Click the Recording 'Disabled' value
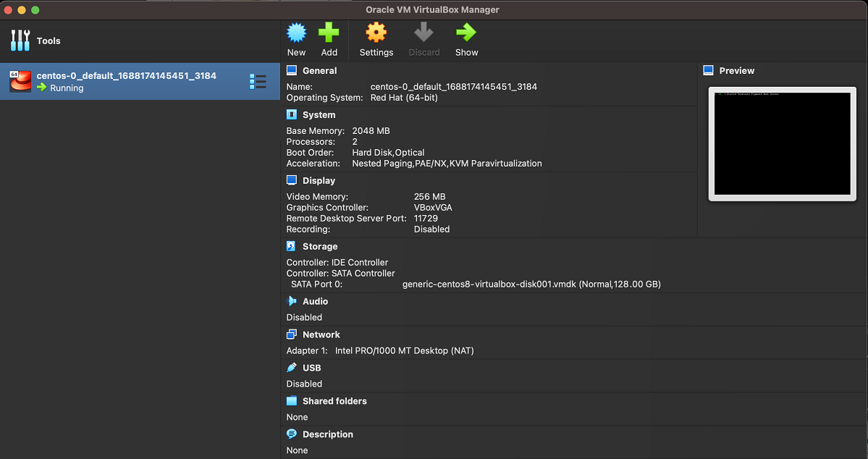The width and height of the screenshot is (868, 459). [431, 230]
